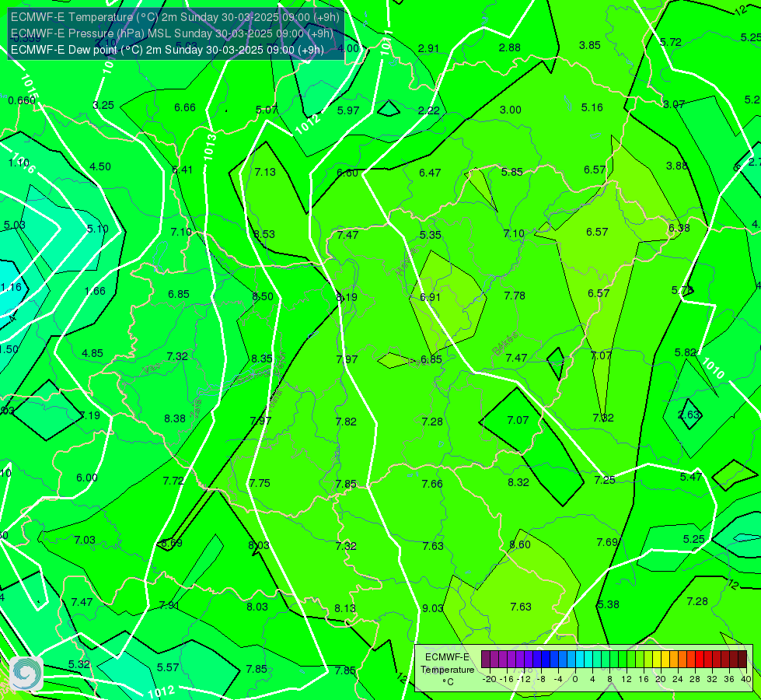Select the ECMWF-E Temperature 2m layer title

175,17
